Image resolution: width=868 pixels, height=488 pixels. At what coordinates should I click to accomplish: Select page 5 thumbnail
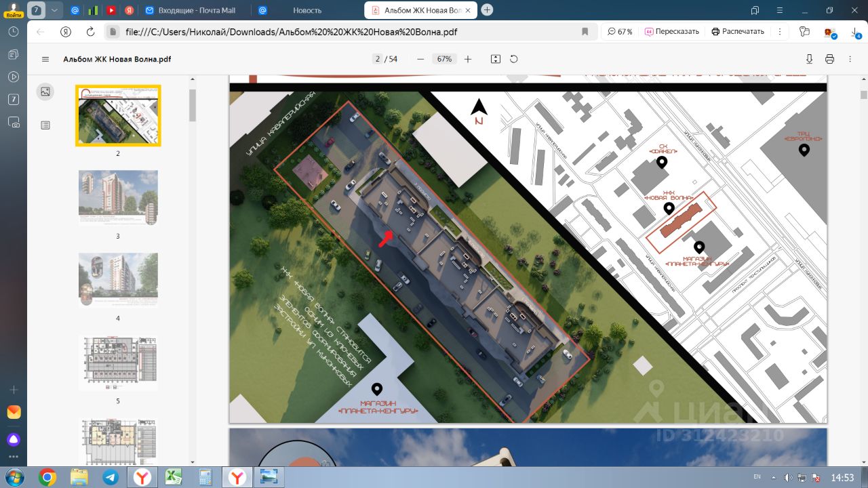coord(118,363)
